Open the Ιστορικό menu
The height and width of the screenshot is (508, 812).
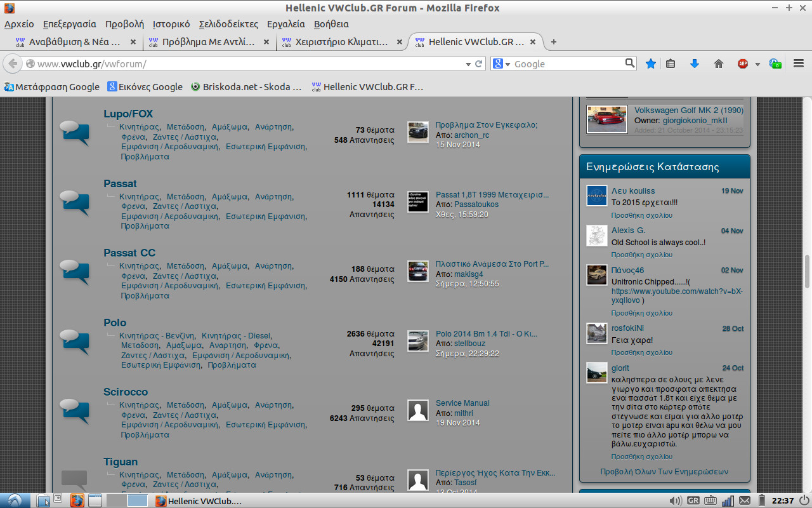(x=171, y=24)
